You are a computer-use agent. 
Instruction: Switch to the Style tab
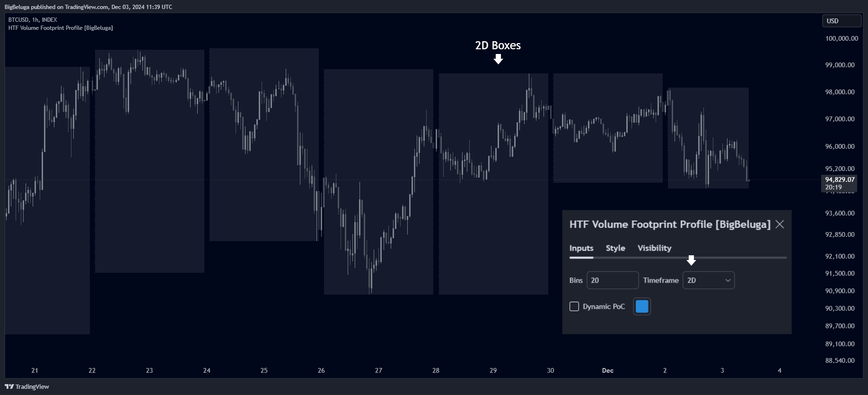pyautogui.click(x=615, y=248)
